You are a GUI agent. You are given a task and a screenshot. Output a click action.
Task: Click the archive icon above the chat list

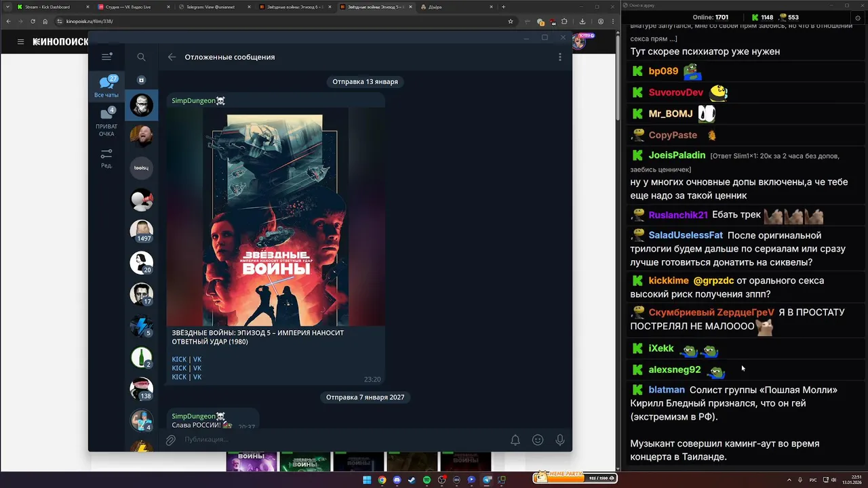(x=141, y=80)
